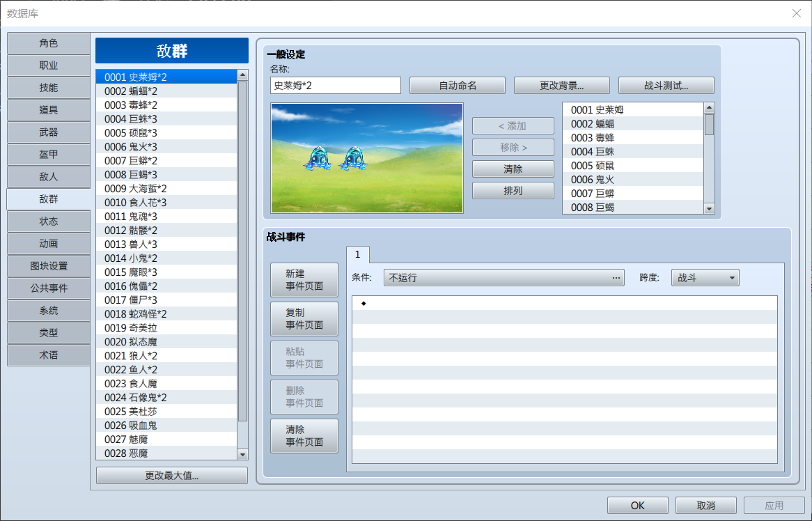
Task: Select enemy 0002 蝙蝠 in enemy list
Action: tap(633, 124)
